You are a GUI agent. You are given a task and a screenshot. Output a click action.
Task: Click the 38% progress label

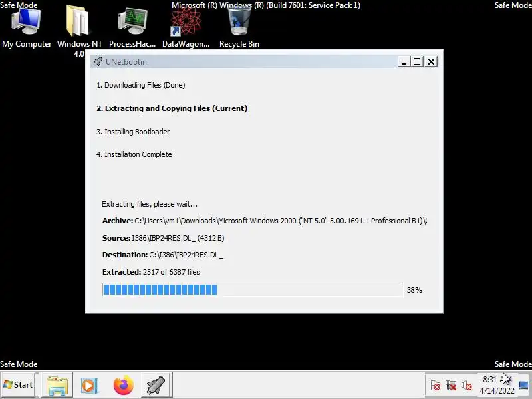(x=414, y=290)
